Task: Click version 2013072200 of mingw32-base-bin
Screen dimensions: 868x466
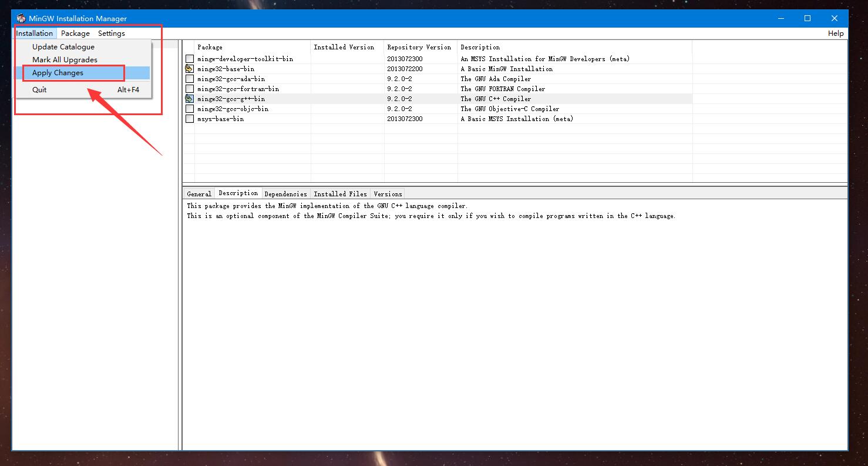Action: click(405, 69)
